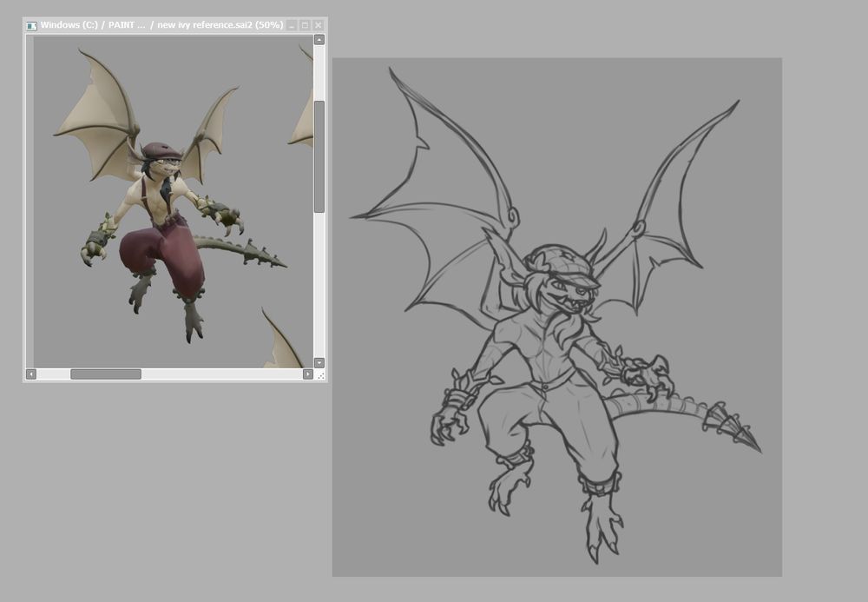Minimize the new ivy reference.sai2 window
This screenshot has width=868, height=602.
[x=292, y=25]
